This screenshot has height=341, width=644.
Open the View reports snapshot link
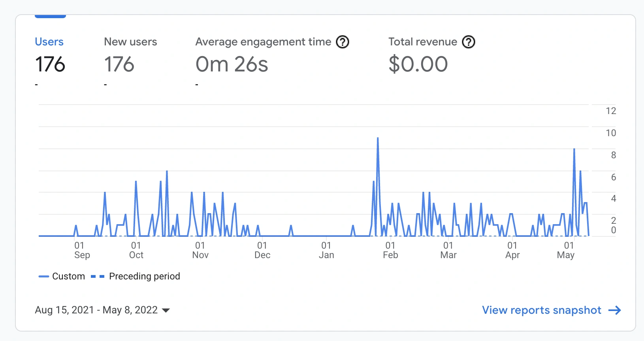(x=541, y=310)
